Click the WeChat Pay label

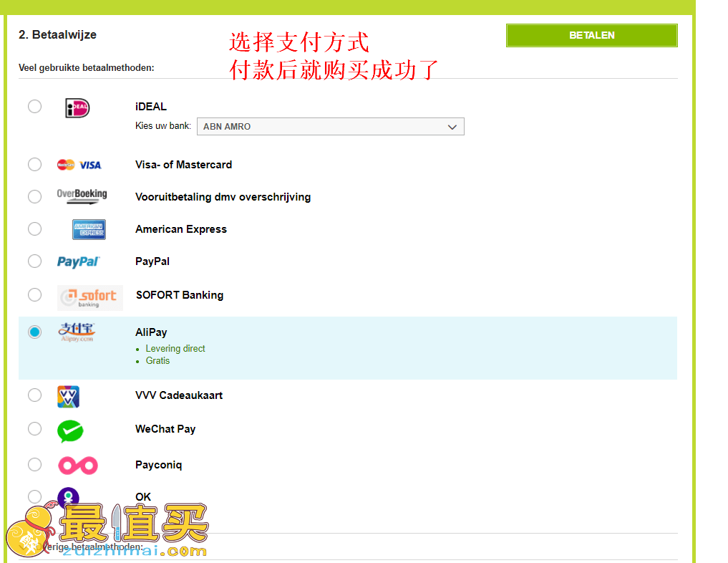[165, 429]
